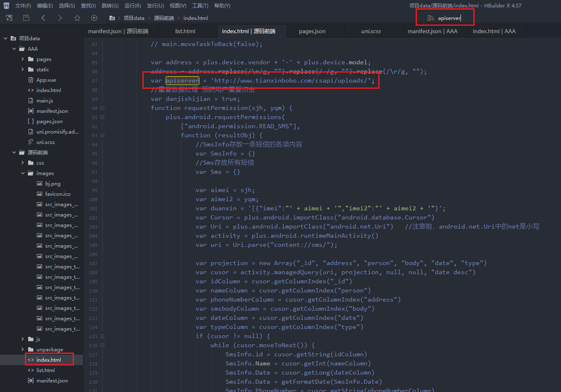561x392 pixels.
Task: Click the HBuilder X logo icon
Action: click(x=6, y=6)
